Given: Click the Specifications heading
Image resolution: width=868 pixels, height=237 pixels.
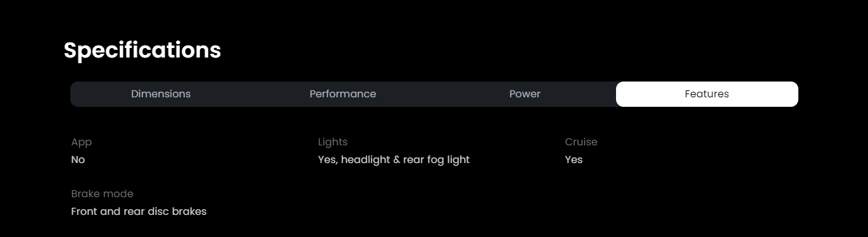Looking at the screenshot, I should coord(142,51).
